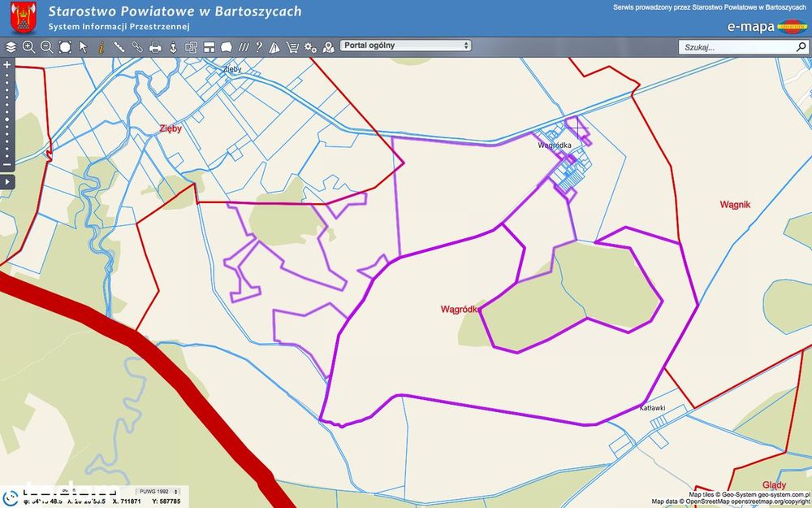Click the e-mapa logo
The width and height of the screenshot is (812, 508).
coord(767,27)
